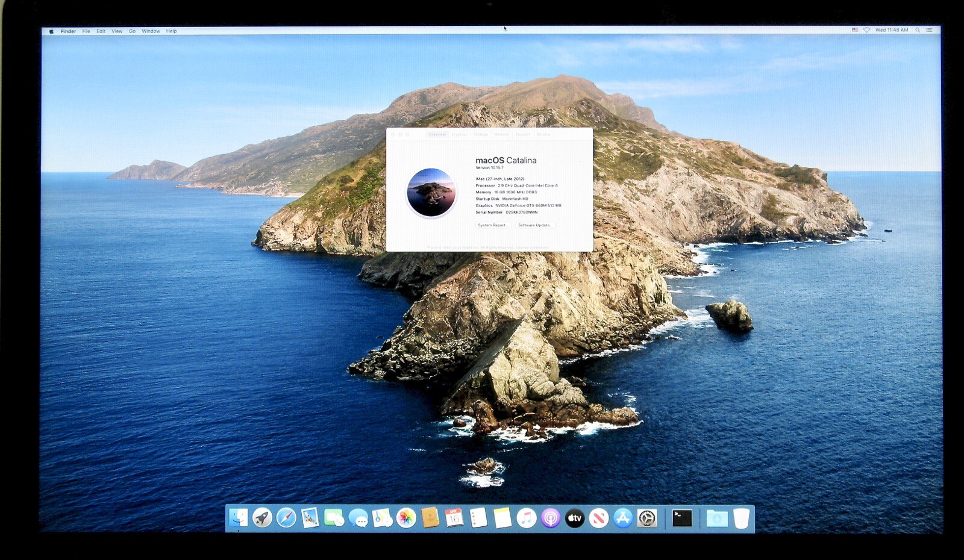Open the Window menu

151,31
